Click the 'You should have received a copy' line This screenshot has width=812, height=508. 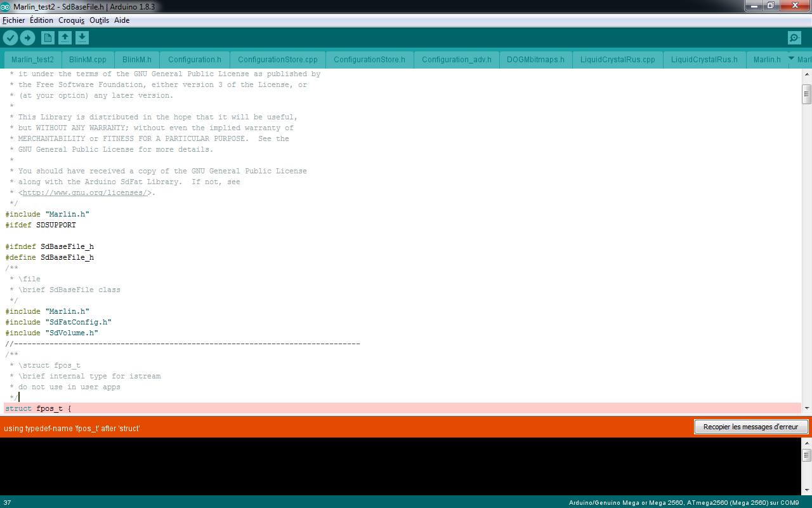point(158,171)
